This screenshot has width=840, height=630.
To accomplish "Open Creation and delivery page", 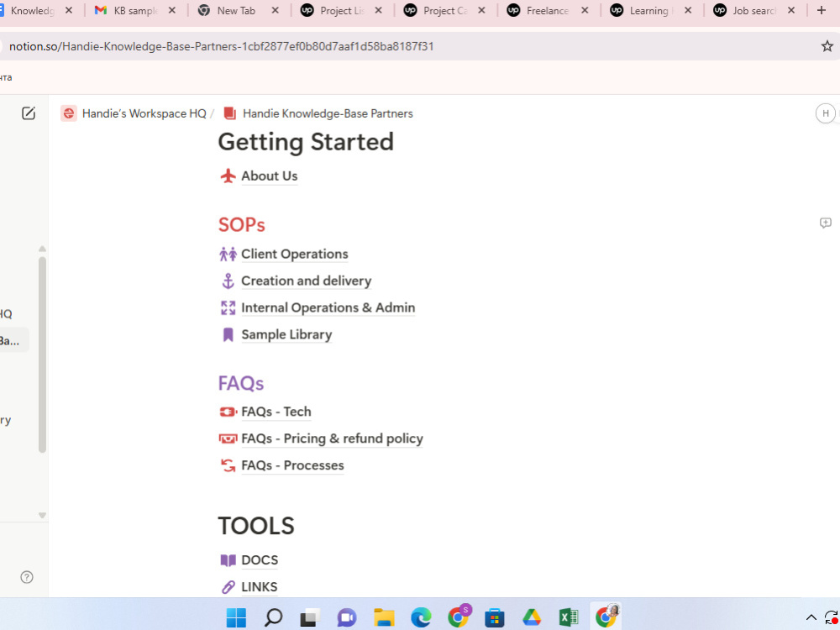I will 307,281.
